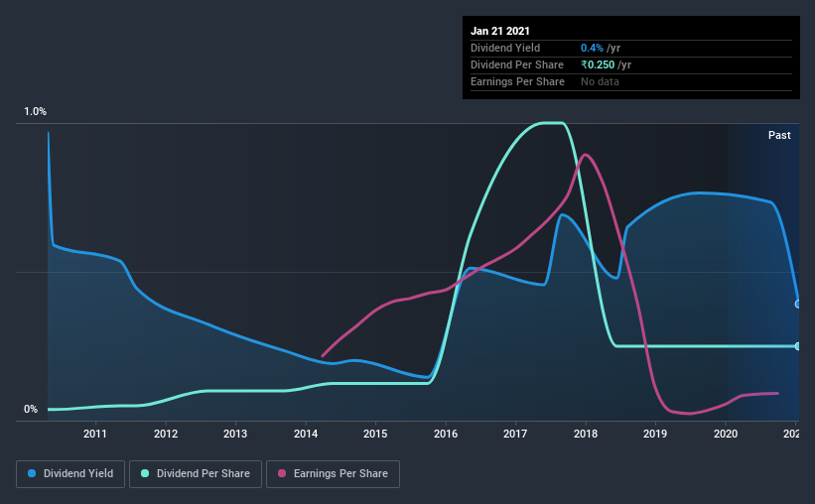
Task: Toggle the Dividend Per Share legend button
Action: (x=196, y=474)
